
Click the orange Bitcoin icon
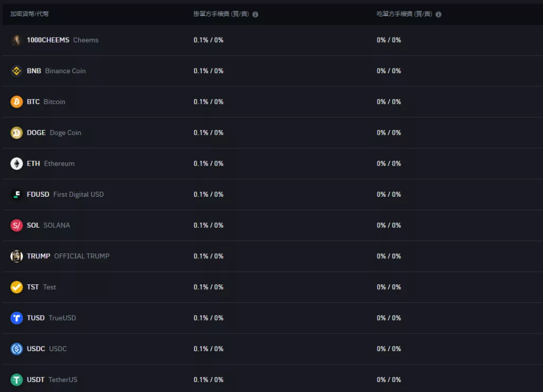pyautogui.click(x=16, y=102)
